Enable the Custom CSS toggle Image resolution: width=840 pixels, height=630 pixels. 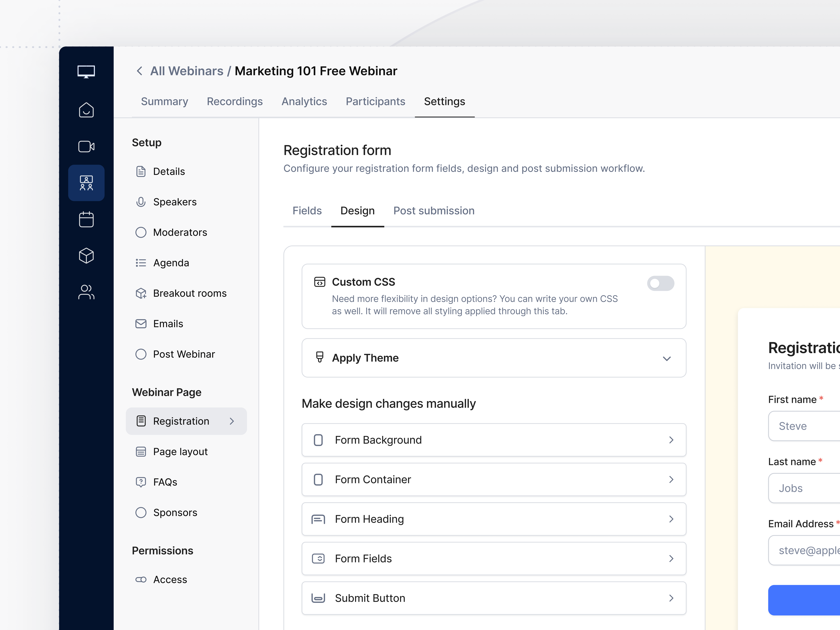[x=660, y=283]
